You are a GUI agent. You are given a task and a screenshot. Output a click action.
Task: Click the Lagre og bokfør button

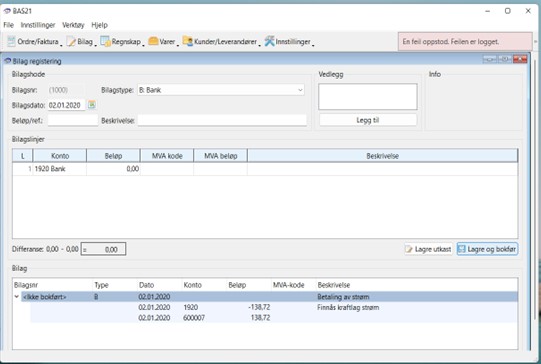[488, 249]
